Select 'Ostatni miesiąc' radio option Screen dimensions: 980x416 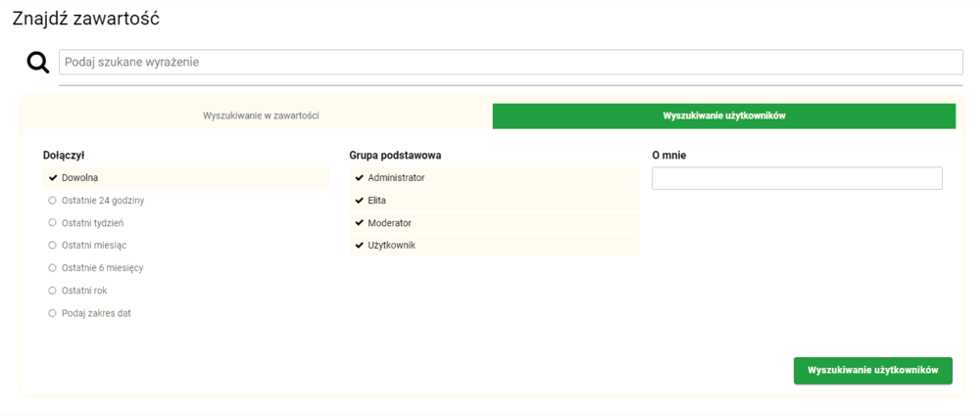(x=93, y=246)
